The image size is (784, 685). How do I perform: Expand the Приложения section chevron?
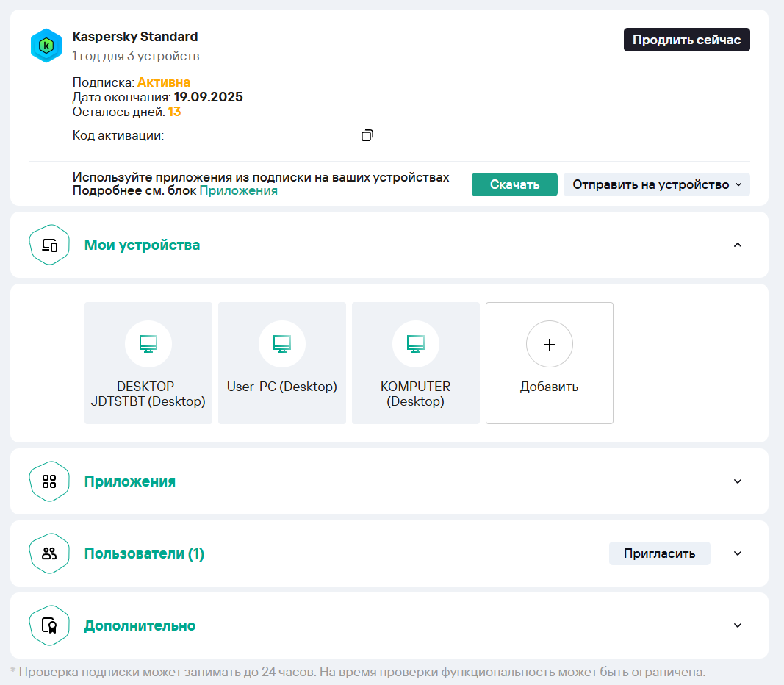tap(738, 481)
